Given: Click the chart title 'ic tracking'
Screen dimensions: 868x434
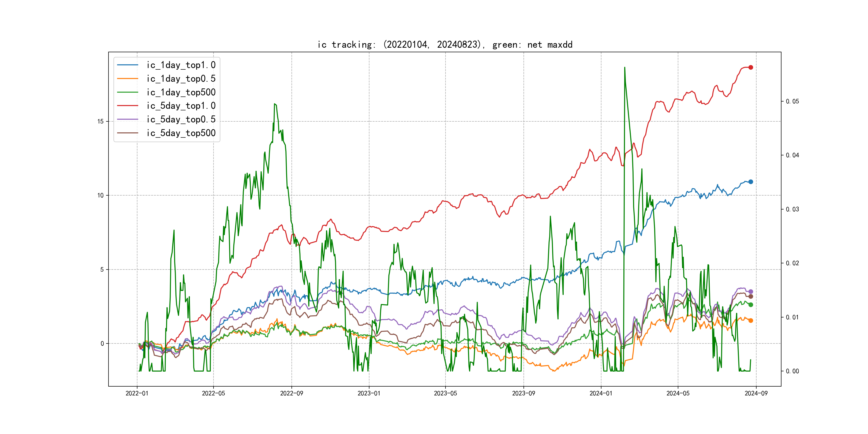Looking at the screenshot, I should pyautogui.click(x=445, y=44).
